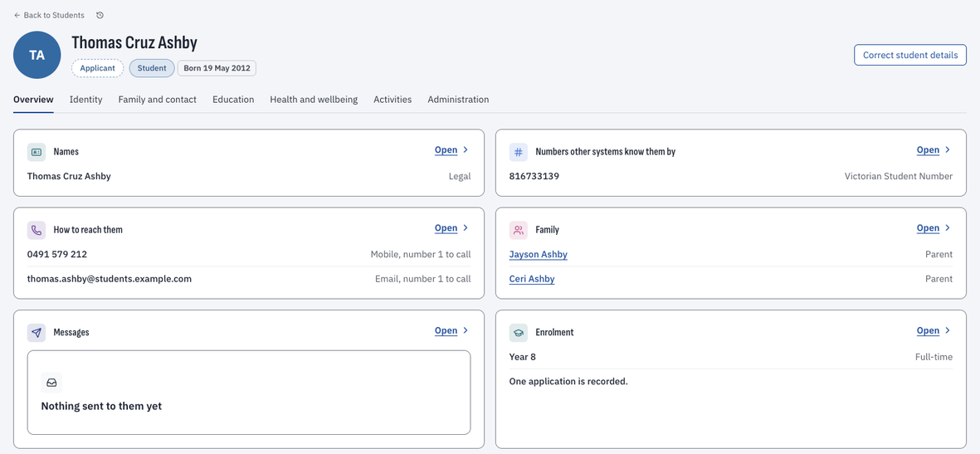Click the chevron next to Numbers card Open
The height and width of the screenshot is (454, 980).
(948, 150)
